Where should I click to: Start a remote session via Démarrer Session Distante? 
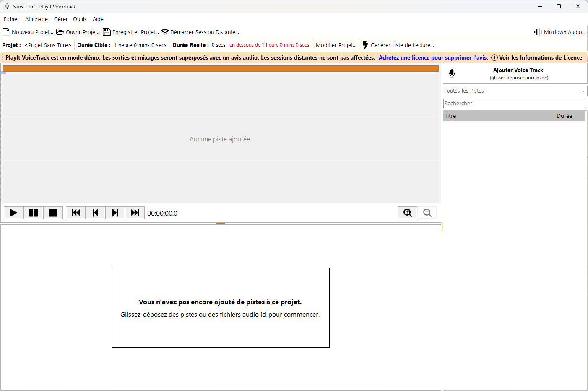click(200, 32)
